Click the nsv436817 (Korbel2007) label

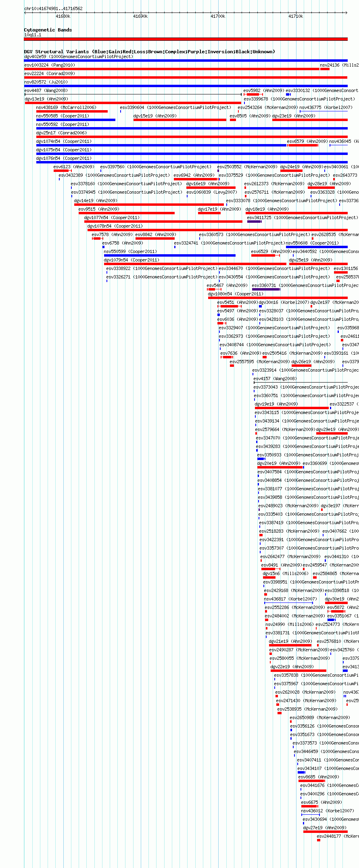(291, 599)
